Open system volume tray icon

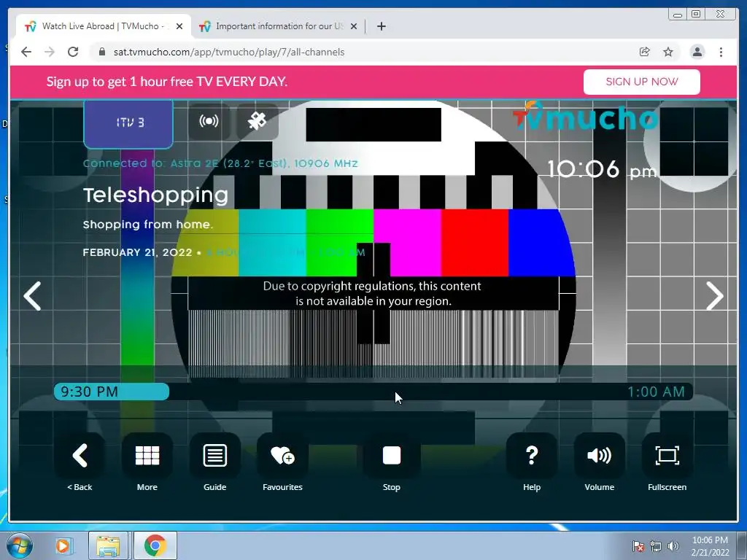tap(673, 546)
